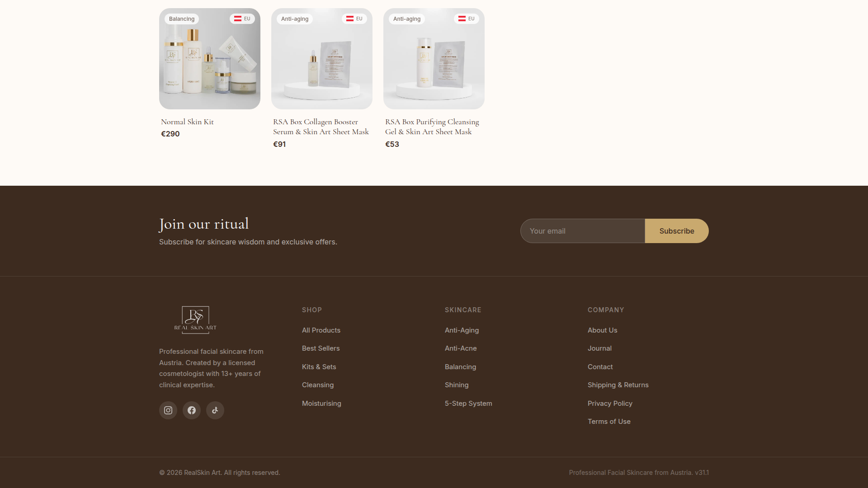
Task: Click the EU flag badge on Normal Skin Kit
Action: click(x=242, y=19)
